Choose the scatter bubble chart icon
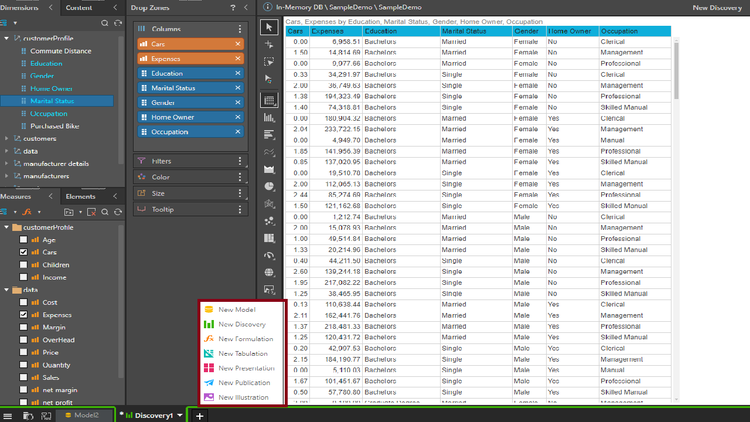This screenshot has width=750, height=422. point(269,221)
